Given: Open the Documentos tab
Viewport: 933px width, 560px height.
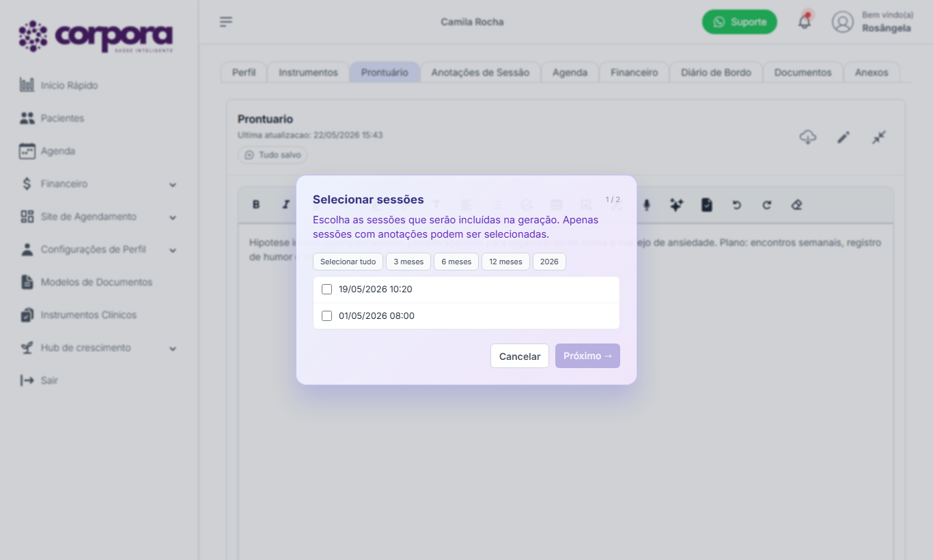Looking at the screenshot, I should coord(803,72).
